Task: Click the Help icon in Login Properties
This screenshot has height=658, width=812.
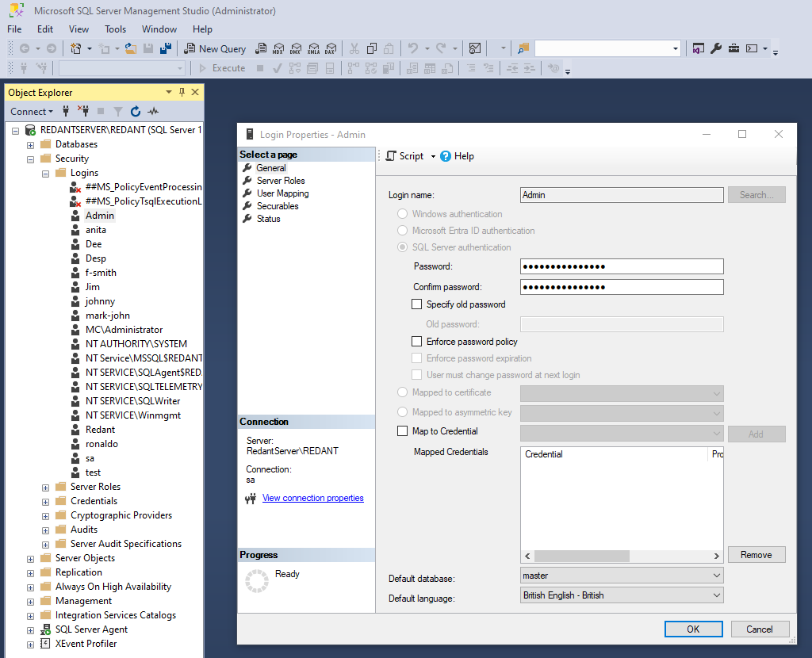Action: [x=446, y=156]
